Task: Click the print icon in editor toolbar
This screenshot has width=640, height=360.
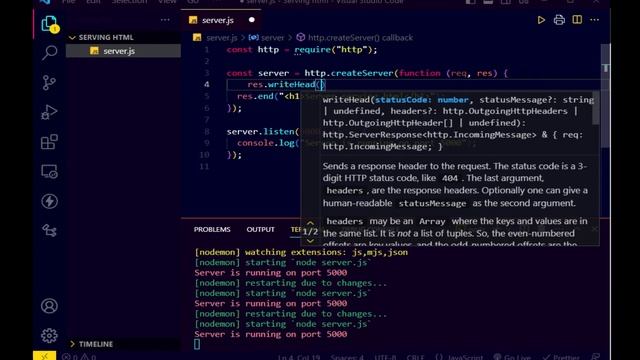Action: coord(559,20)
